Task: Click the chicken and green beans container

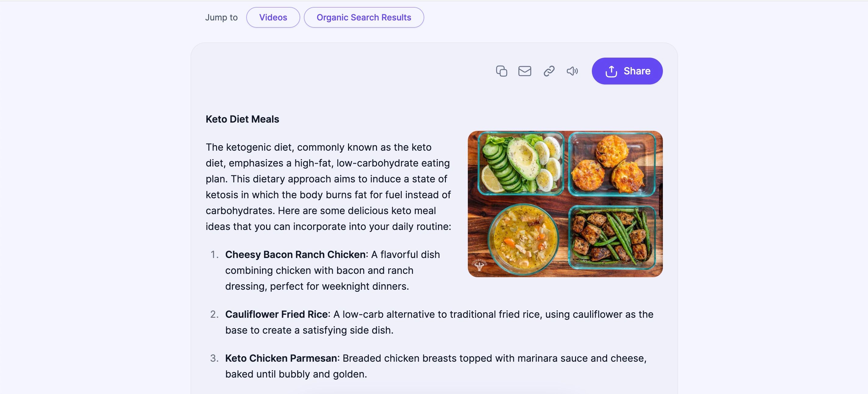Action: tap(612, 237)
